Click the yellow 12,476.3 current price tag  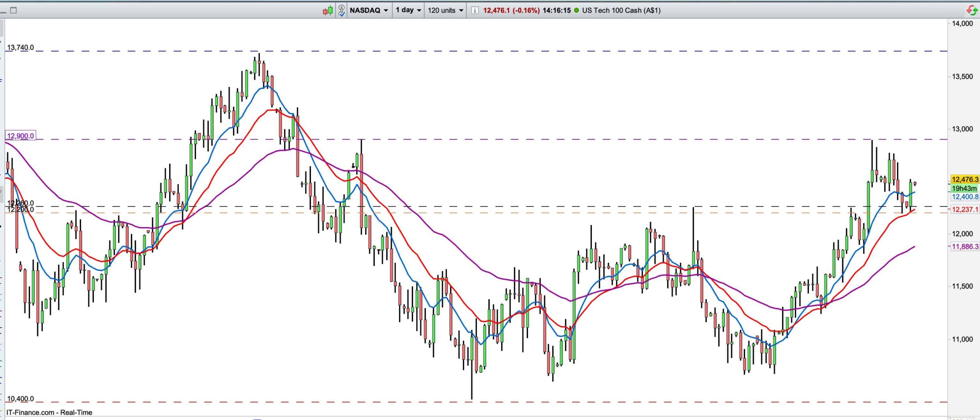pyautogui.click(x=965, y=179)
